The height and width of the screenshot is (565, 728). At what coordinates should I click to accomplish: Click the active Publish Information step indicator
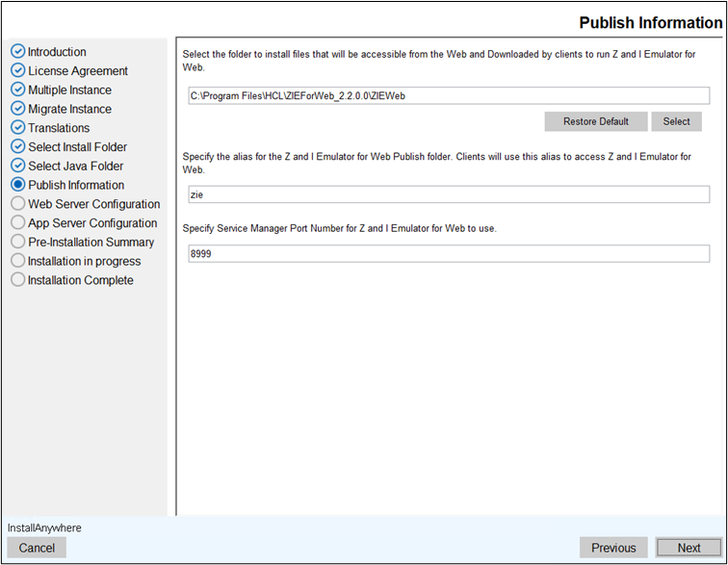pyautogui.click(x=17, y=184)
